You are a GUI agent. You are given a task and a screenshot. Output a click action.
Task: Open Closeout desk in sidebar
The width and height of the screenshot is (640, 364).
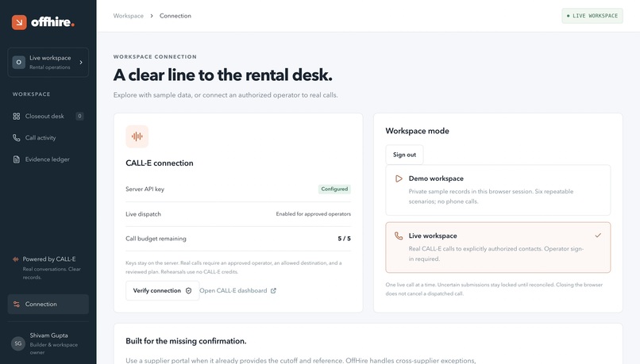point(48,116)
